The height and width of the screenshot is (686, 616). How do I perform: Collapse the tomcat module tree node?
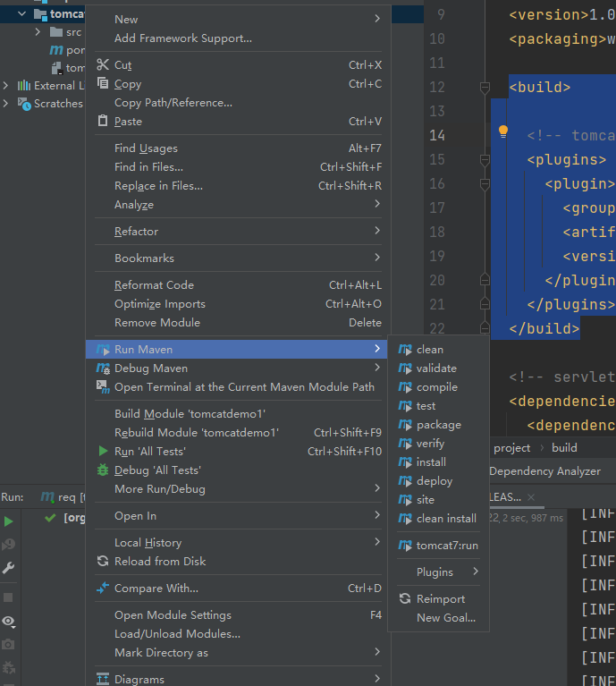pyautogui.click(x=21, y=14)
